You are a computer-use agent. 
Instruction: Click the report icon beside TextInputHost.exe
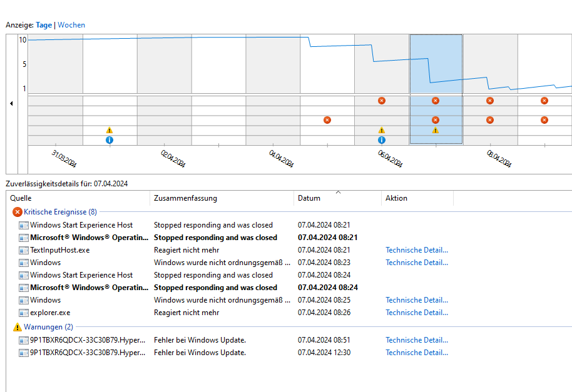coord(24,250)
